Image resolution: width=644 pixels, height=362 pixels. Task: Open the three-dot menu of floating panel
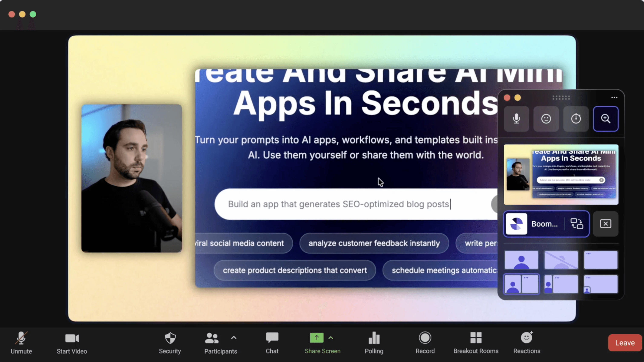(x=614, y=98)
